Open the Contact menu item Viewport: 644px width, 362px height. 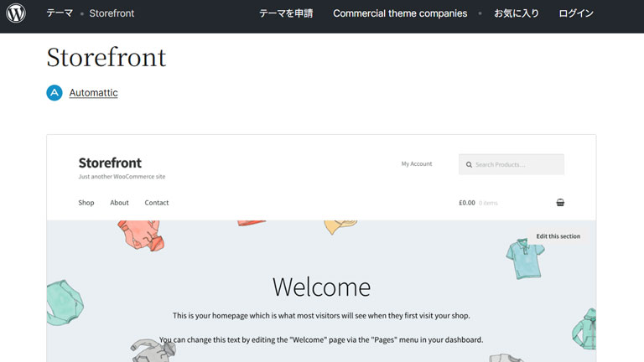[x=157, y=203]
